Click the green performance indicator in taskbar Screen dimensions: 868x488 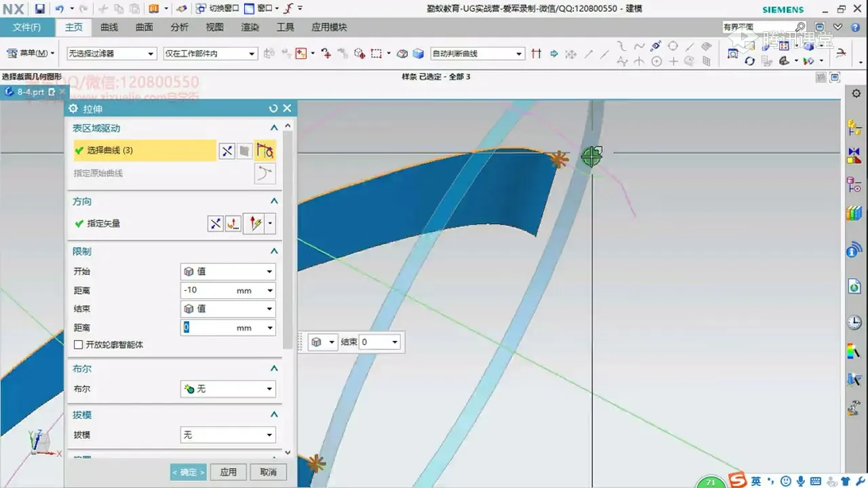coord(711,481)
